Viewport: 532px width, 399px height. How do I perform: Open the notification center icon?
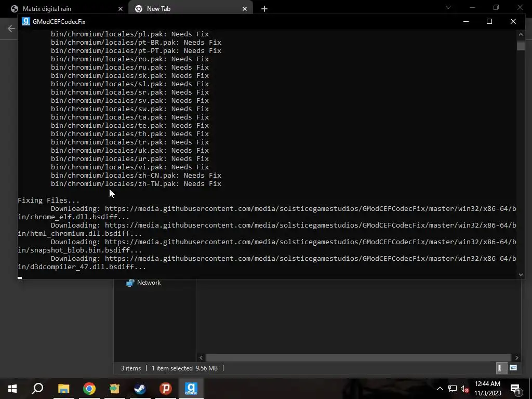coord(516,389)
